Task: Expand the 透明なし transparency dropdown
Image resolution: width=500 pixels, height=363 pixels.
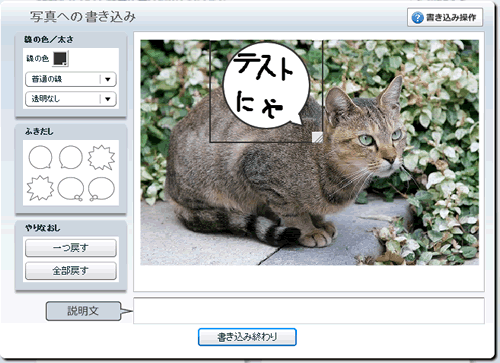Action: click(x=71, y=99)
